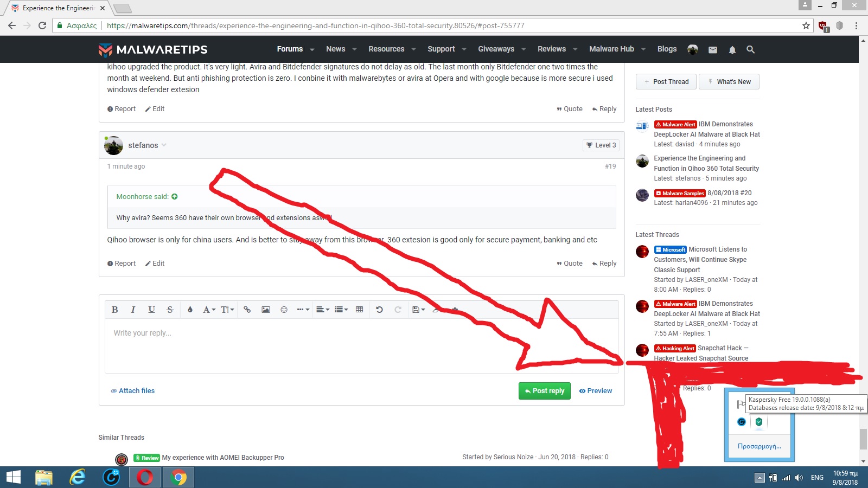Image resolution: width=868 pixels, height=488 pixels.
Task: Edit stefanos's post #19
Action: [x=155, y=264]
